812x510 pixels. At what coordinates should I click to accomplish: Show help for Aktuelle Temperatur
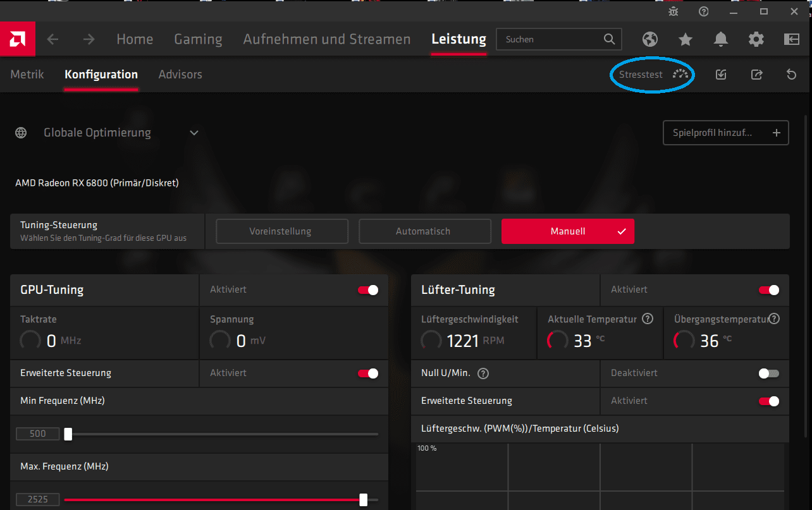point(648,319)
